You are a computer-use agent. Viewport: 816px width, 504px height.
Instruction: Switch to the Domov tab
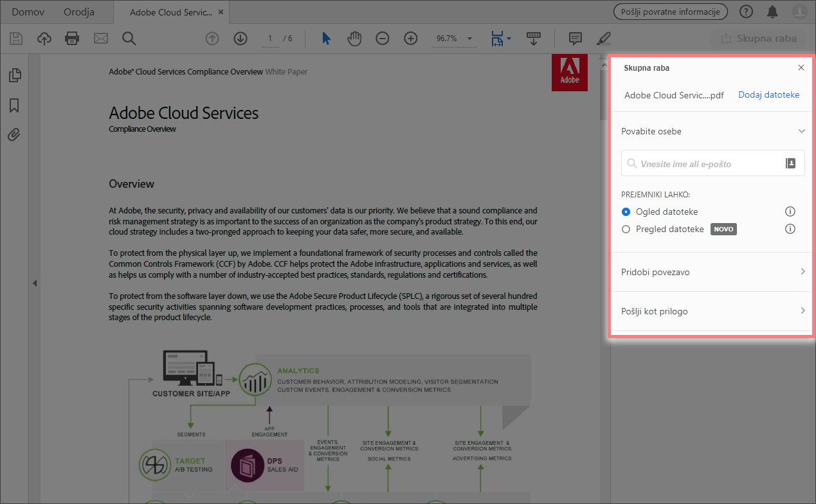click(x=28, y=12)
